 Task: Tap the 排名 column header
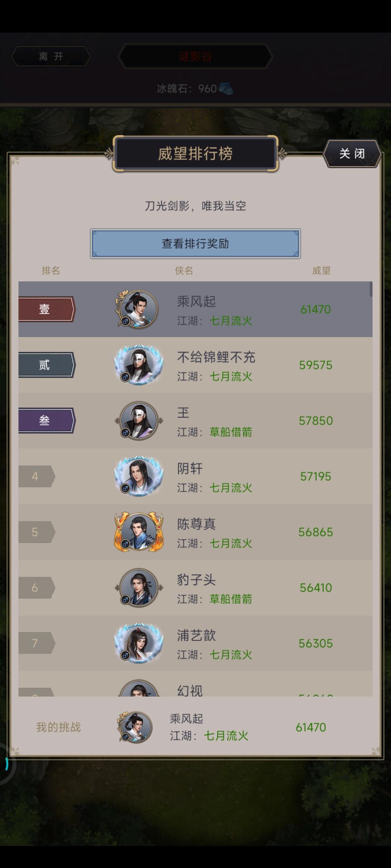(51, 271)
